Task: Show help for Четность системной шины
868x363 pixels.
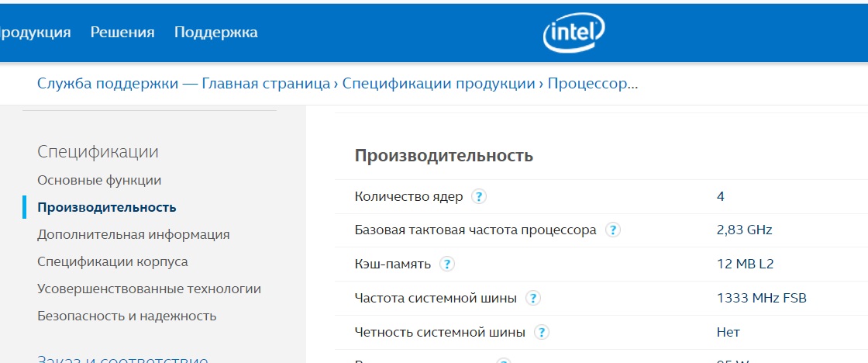Action: pyautogui.click(x=542, y=333)
